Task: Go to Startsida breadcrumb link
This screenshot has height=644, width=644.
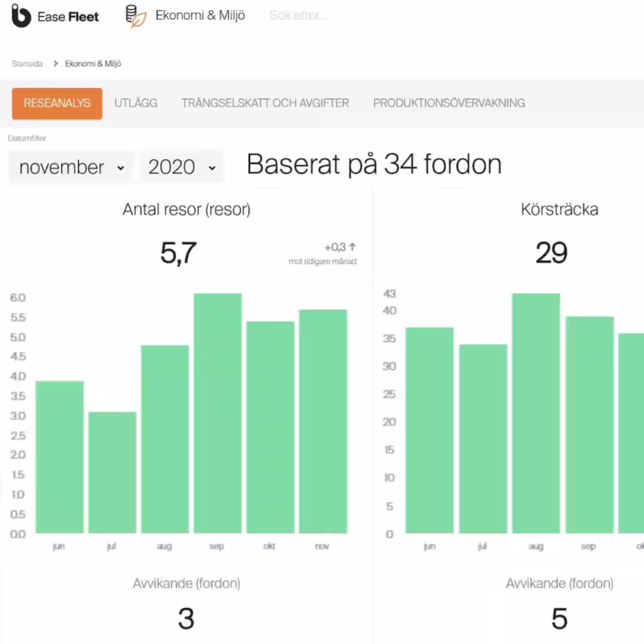Action: click(28, 64)
